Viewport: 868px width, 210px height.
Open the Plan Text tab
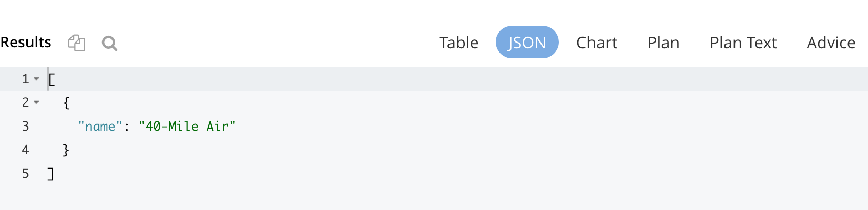pyautogui.click(x=743, y=43)
